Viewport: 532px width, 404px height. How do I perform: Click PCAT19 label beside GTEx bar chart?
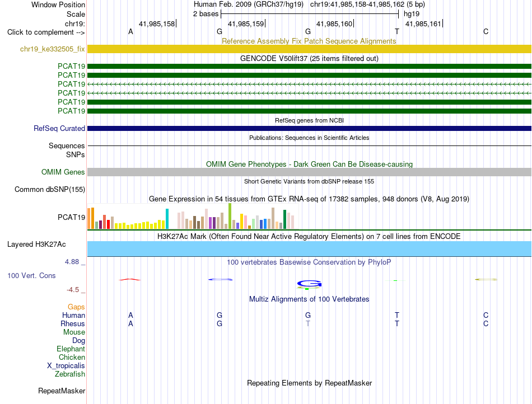coord(71,217)
